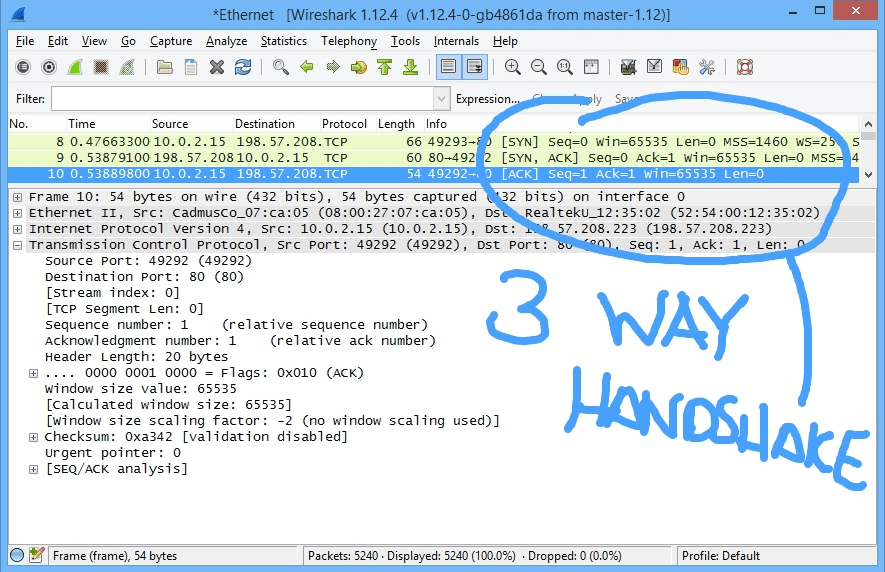
Task: Collapse the Transmission Control Protocol node
Action: tap(18, 245)
